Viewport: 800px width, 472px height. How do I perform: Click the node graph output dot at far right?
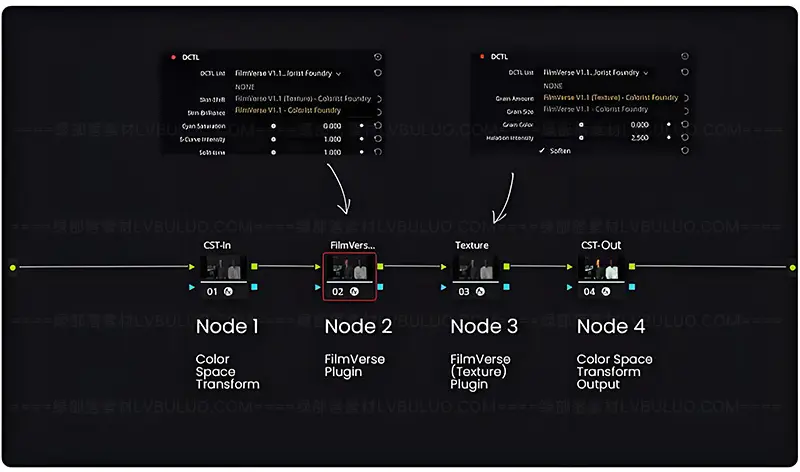click(792, 267)
